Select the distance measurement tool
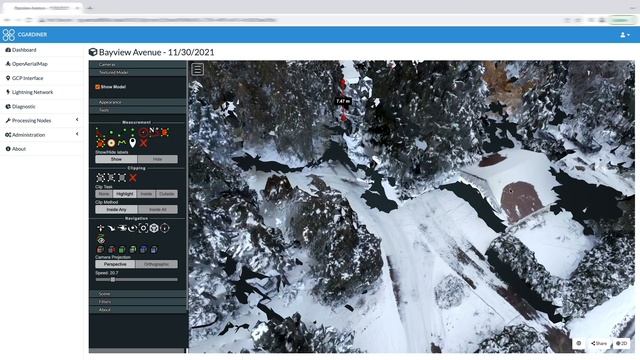This screenshot has width=640, height=360. coord(122,132)
